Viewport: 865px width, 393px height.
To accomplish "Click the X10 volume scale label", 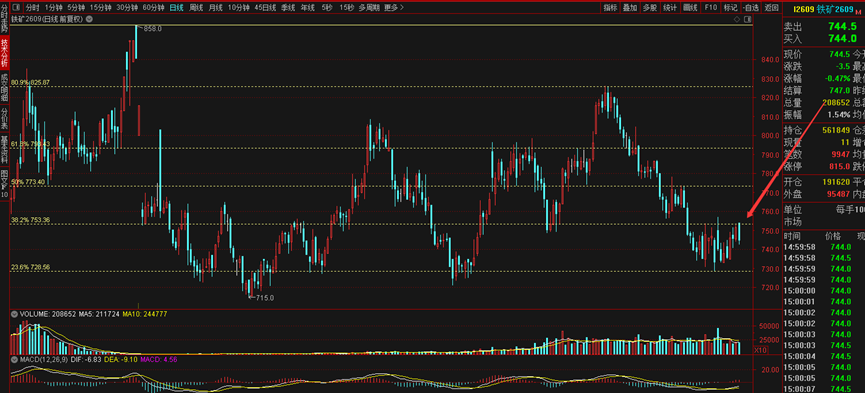I will click(x=760, y=350).
